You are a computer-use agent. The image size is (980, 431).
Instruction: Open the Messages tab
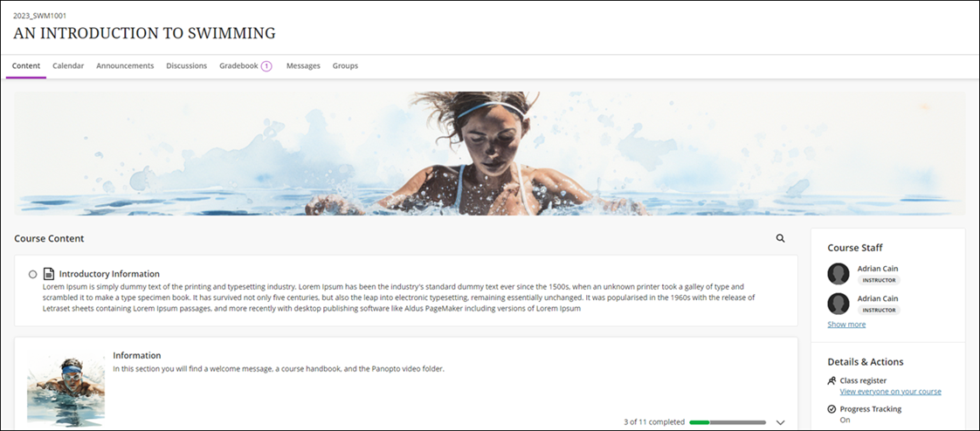(x=303, y=66)
